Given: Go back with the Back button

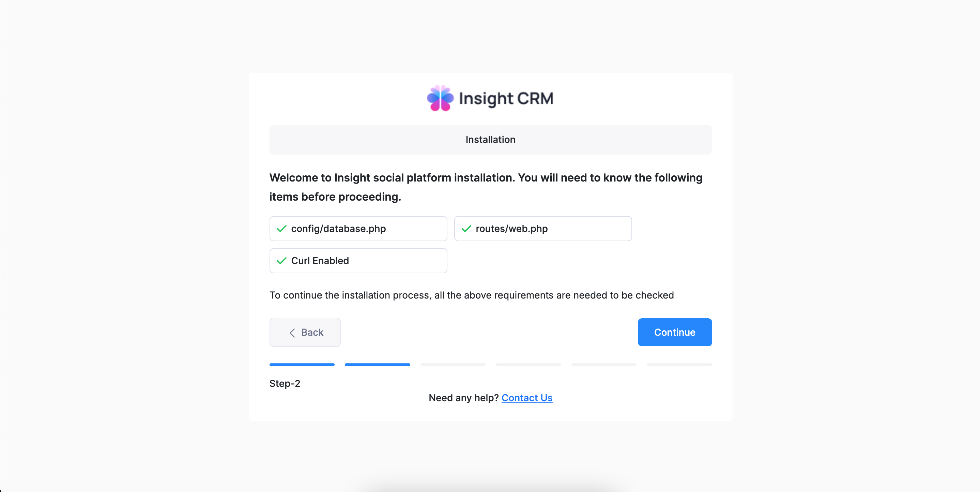Looking at the screenshot, I should click(305, 332).
